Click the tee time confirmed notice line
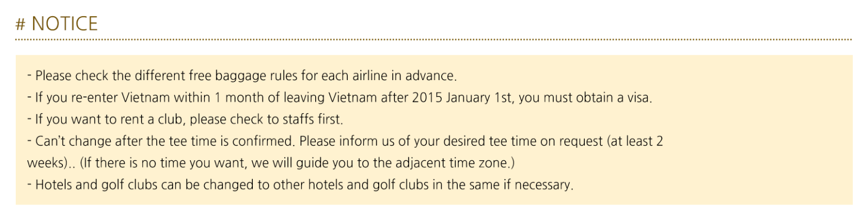This screenshot has width=868, height=210. click(x=345, y=152)
